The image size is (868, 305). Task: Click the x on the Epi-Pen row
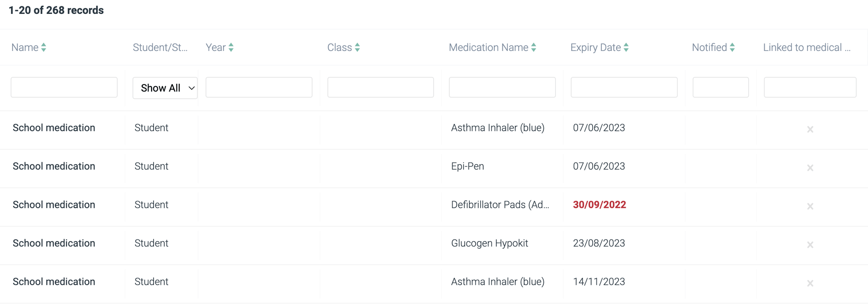click(x=810, y=167)
